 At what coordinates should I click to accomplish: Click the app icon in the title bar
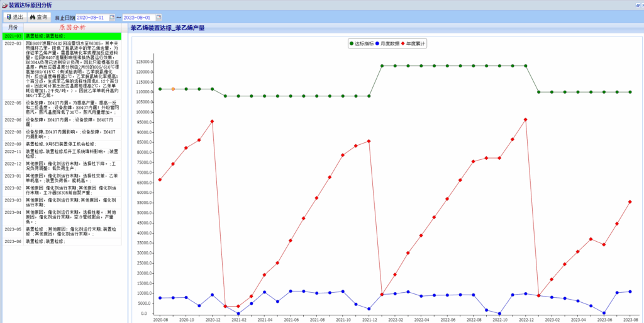[4, 4]
